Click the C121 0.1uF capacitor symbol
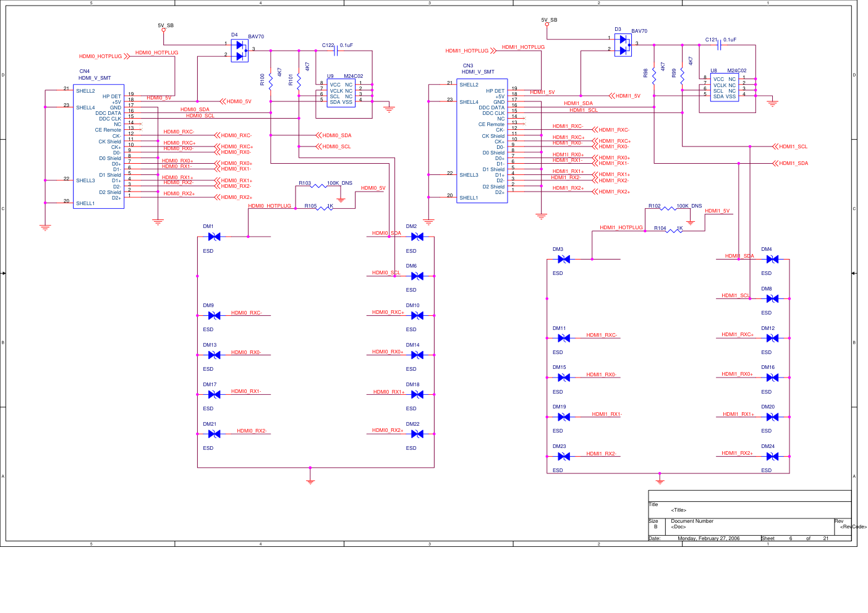 719,45
